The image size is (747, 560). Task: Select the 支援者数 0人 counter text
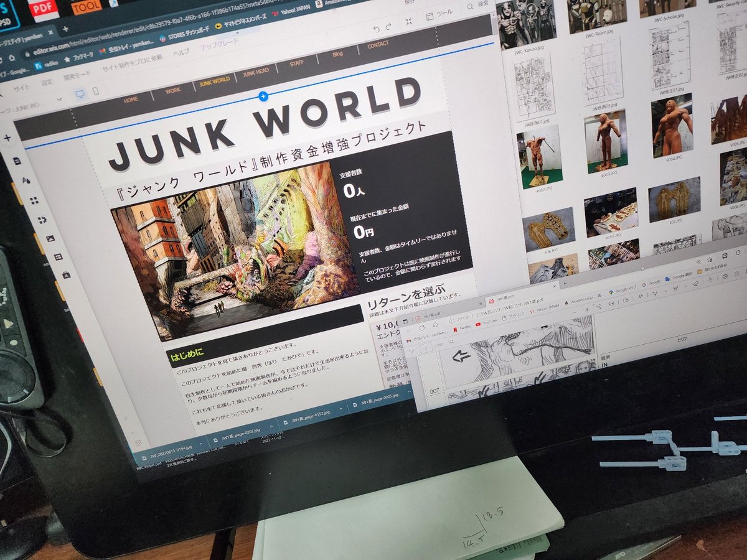(x=352, y=184)
